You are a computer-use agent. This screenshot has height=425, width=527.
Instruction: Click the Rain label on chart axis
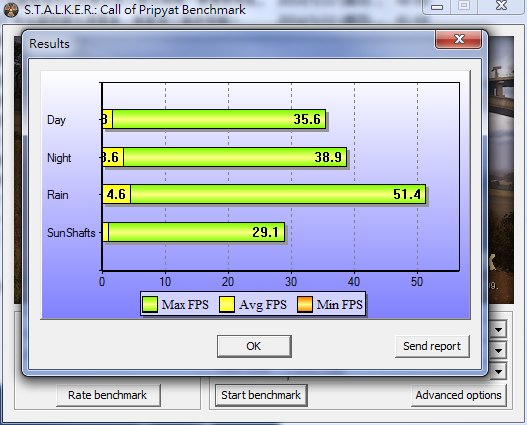57,195
